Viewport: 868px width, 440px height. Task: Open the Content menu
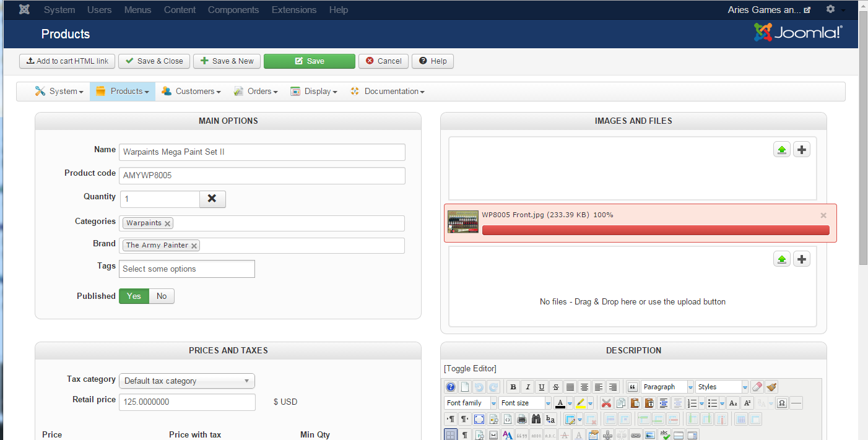click(180, 10)
